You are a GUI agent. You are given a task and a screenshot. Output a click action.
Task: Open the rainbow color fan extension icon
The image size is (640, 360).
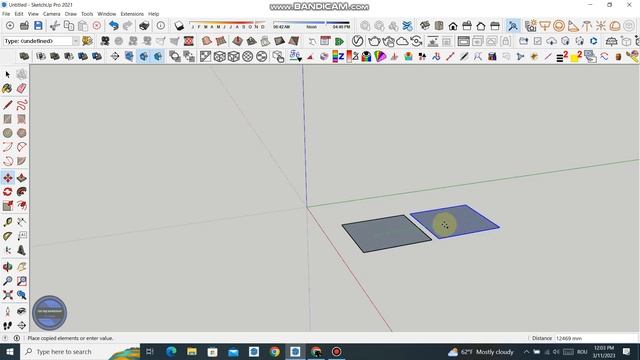[x=380, y=56]
